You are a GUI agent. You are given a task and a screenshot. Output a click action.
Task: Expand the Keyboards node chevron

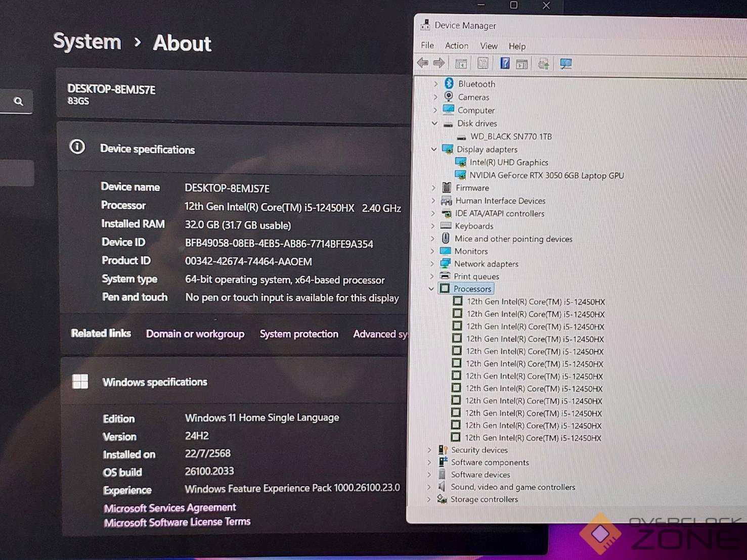click(432, 225)
